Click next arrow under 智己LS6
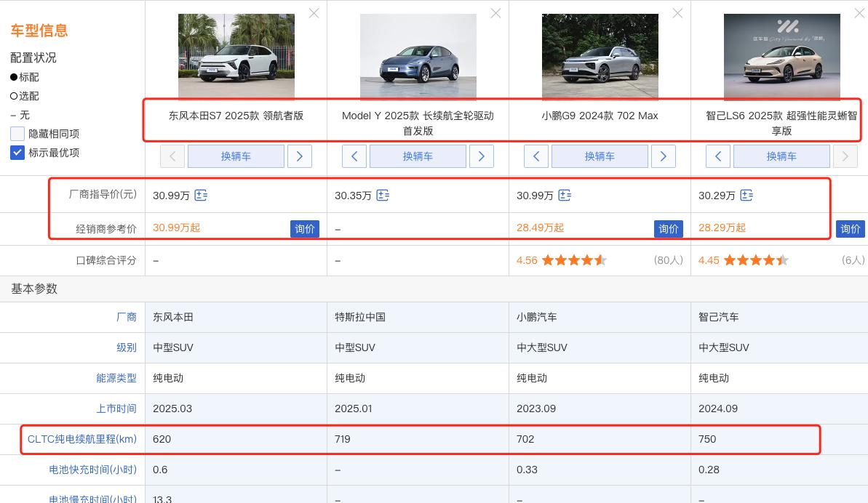Viewport: 868px width, 503px height. tap(845, 156)
